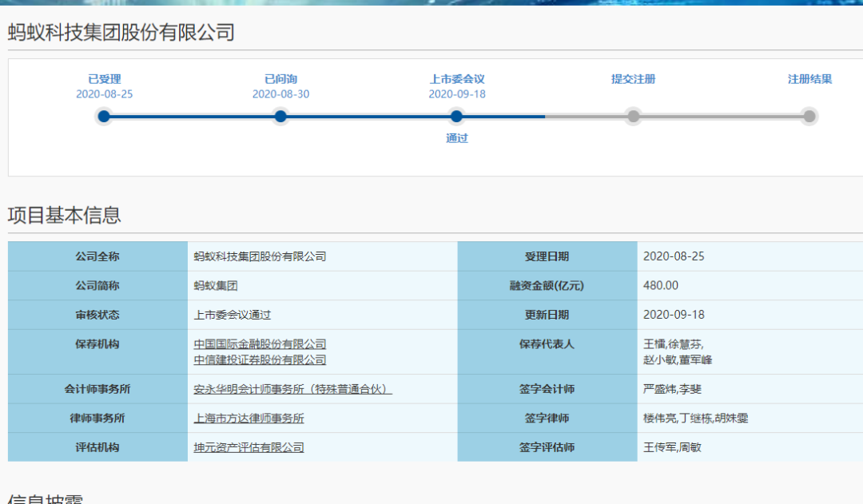This screenshot has width=863, height=504.
Task: Open the 中国国际金融股份有限公司 sponsor link
Action: 260,344
